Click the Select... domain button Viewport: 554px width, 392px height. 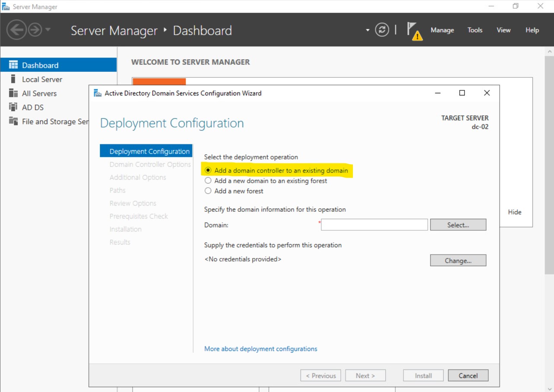click(x=458, y=225)
